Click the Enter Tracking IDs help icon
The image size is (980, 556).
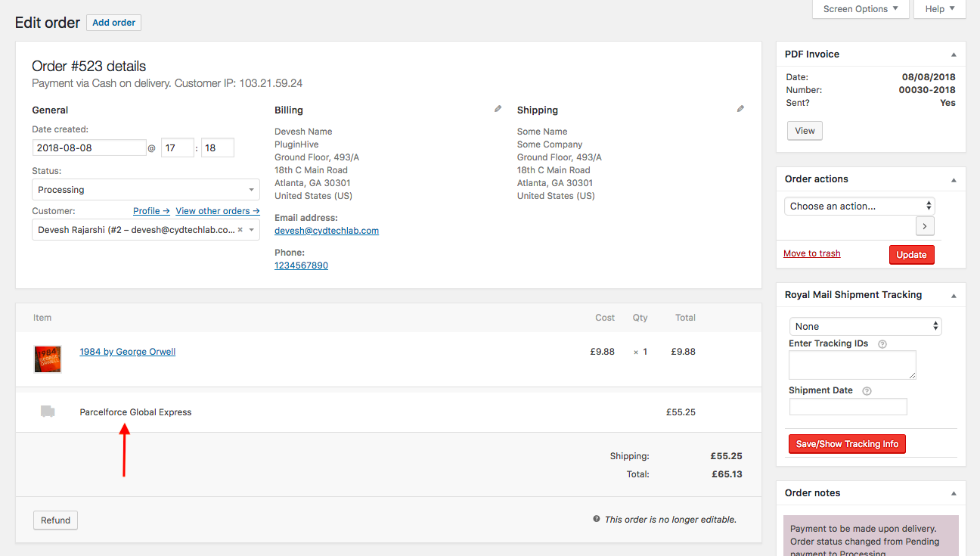[882, 344]
